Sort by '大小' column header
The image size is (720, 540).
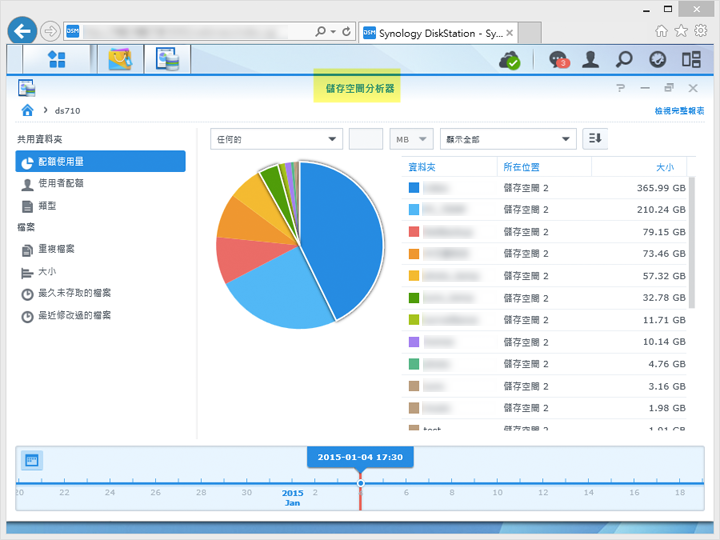point(639,167)
